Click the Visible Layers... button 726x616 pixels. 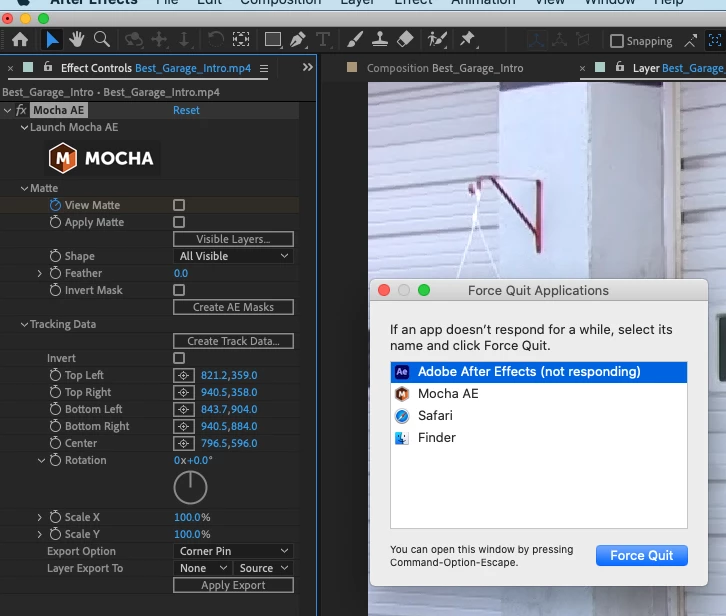point(233,239)
